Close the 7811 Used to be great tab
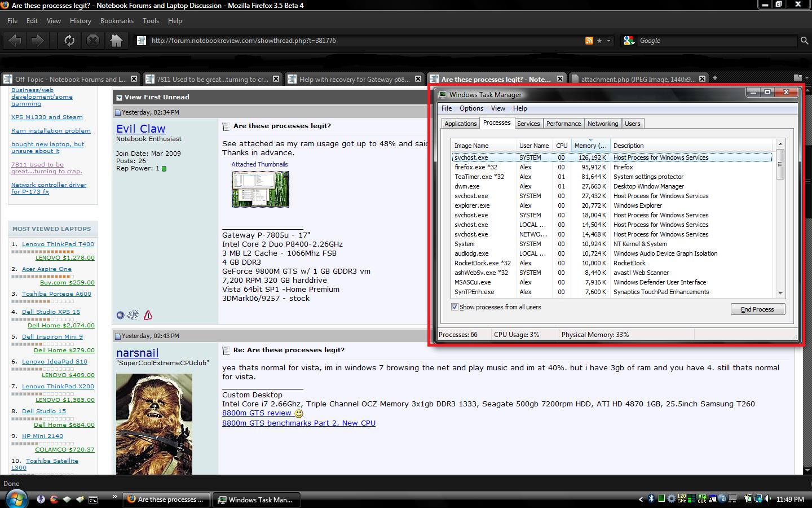 coord(276,79)
